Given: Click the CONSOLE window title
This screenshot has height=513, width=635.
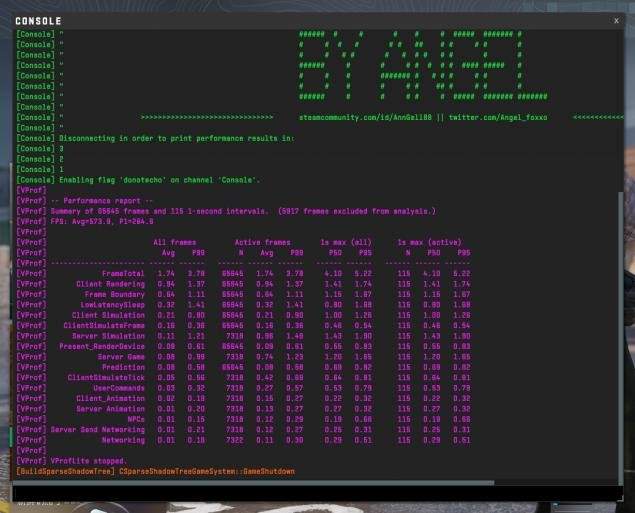Looking at the screenshot, I should tap(38, 21).
